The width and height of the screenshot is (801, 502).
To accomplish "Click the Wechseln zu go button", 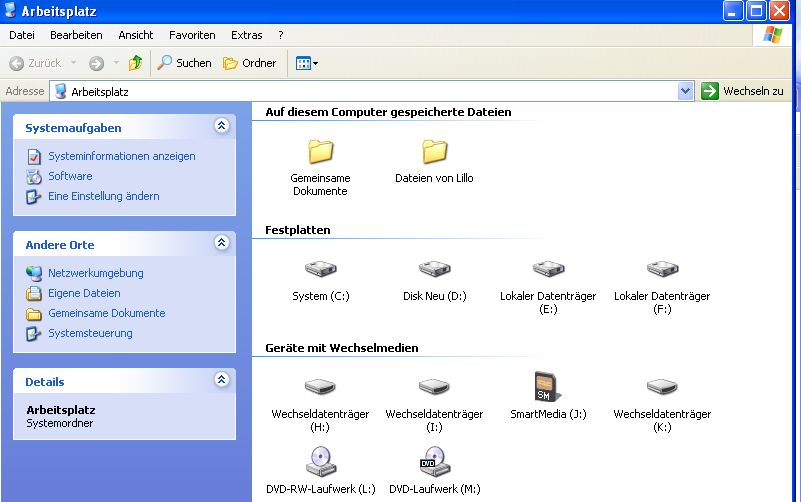I will click(x=742, y=91).
